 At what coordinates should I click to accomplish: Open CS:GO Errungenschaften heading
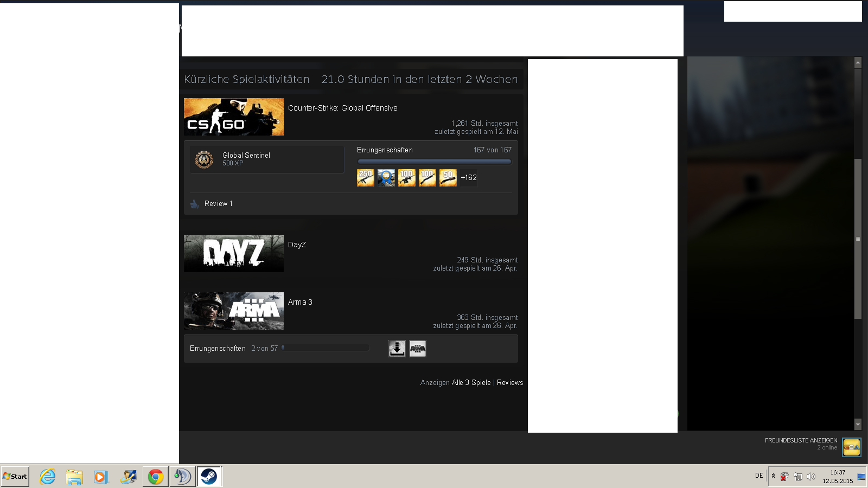(x=385, y=150)
